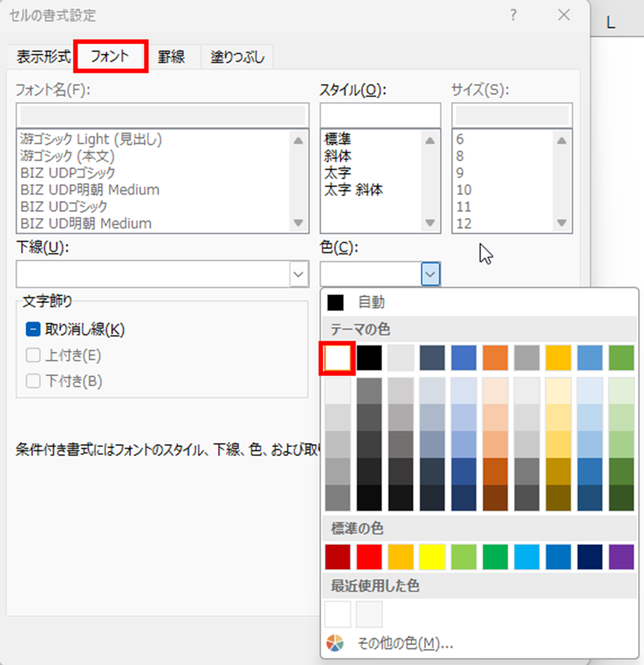Click the フォント名 input field

[161, 116]
